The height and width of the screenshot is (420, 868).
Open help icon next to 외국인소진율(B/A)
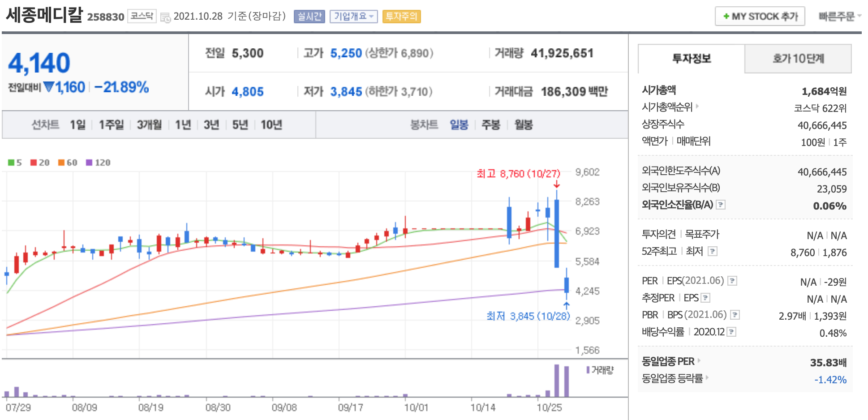tap(721, 205)
